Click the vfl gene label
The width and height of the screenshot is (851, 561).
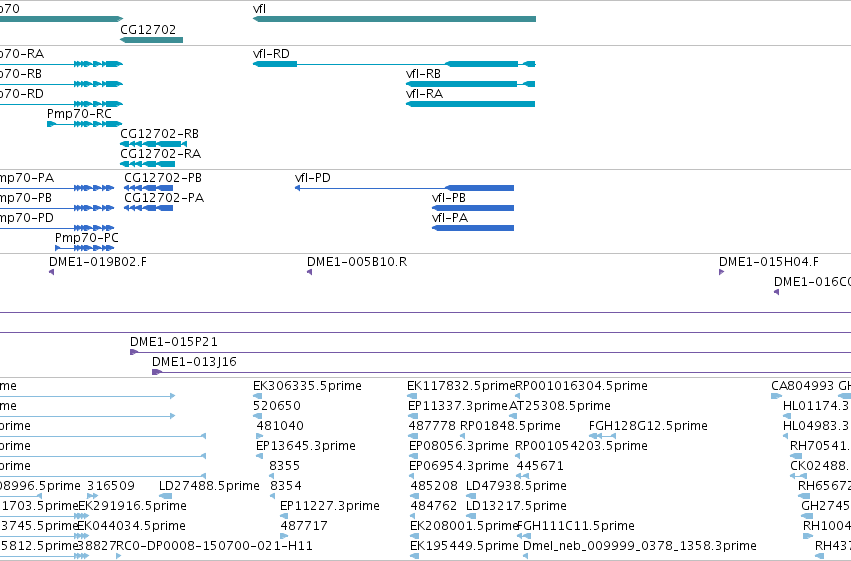(259, 9)
